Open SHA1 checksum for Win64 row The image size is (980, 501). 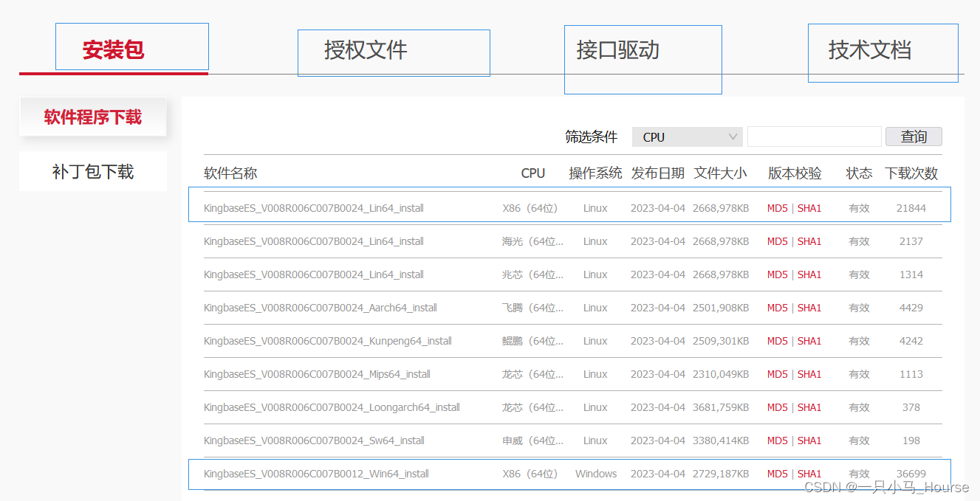pos(809,474)
